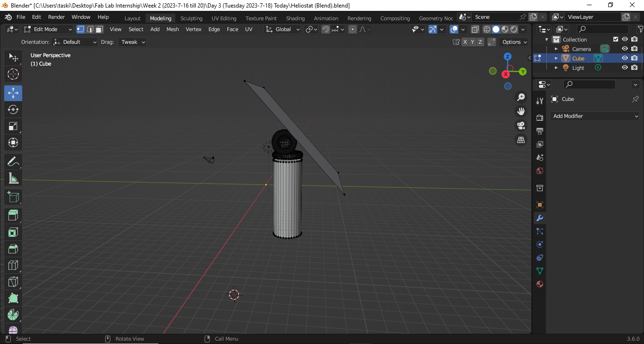This screenshot has height=344, width=644.
Task: Toggle Collection exclude checkbox
Action: (616, 39)
